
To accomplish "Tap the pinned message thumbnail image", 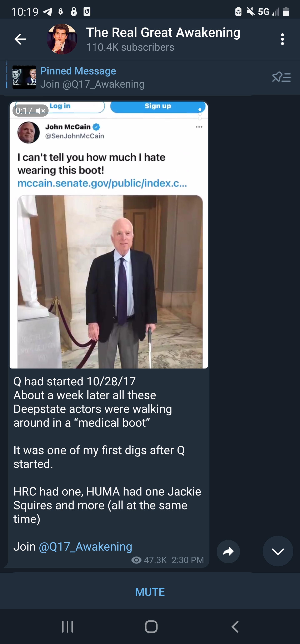I will 24,77.
